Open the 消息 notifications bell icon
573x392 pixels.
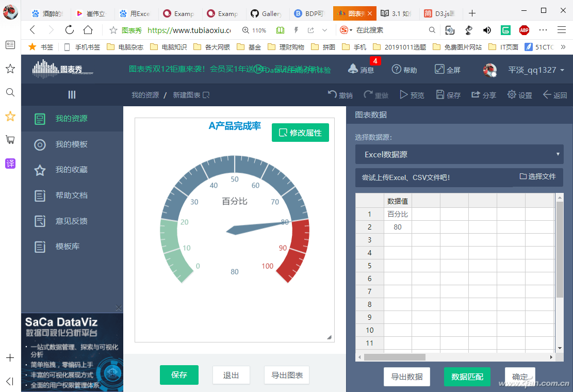coord(353,69)
